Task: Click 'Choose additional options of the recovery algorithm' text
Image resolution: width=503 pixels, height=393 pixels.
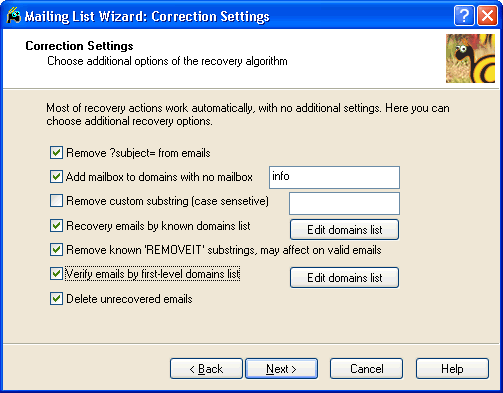Action: 167,61
